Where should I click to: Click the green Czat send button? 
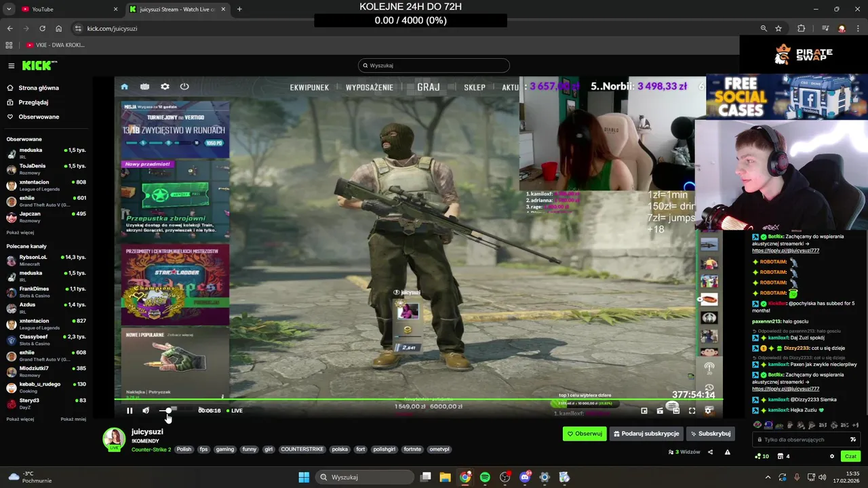[x=850, y=456]
